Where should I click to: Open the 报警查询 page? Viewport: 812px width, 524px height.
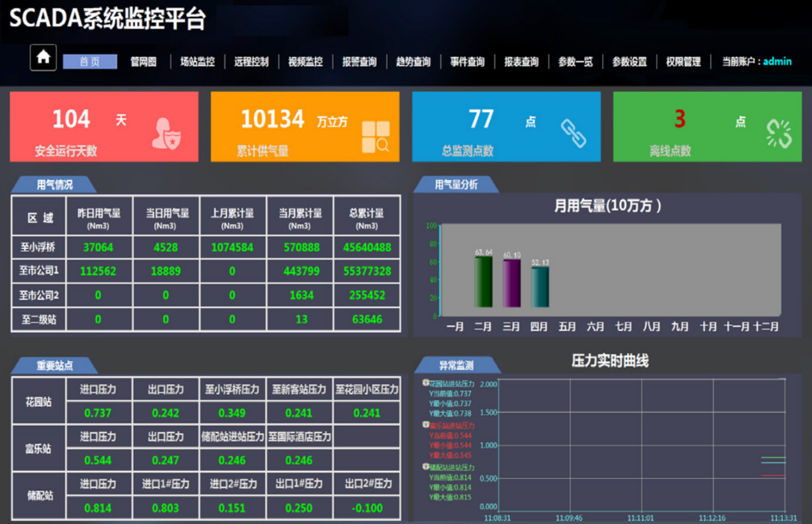click(x=359, y=61)
